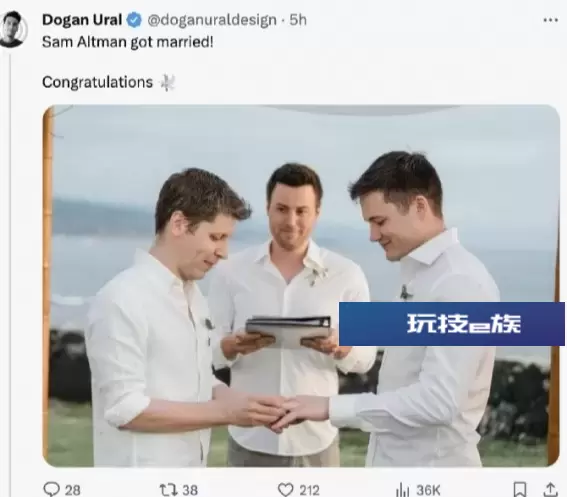Click the reply count 28
This screenshot has height=497, width=567.
73,490
